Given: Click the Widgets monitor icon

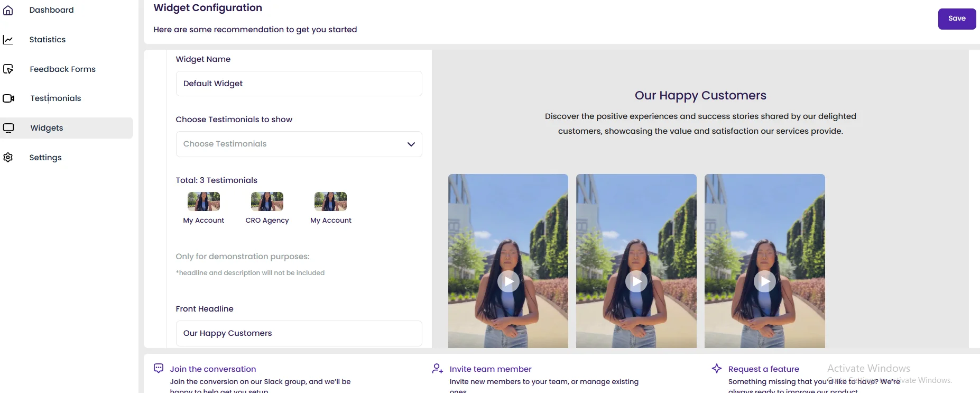Looking at the screenshot, I should pyautogui.click(x=8, y=128).
